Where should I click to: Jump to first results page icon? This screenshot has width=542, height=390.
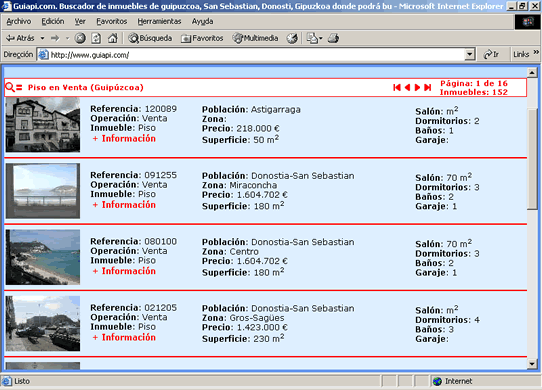(x=397, y=87)
